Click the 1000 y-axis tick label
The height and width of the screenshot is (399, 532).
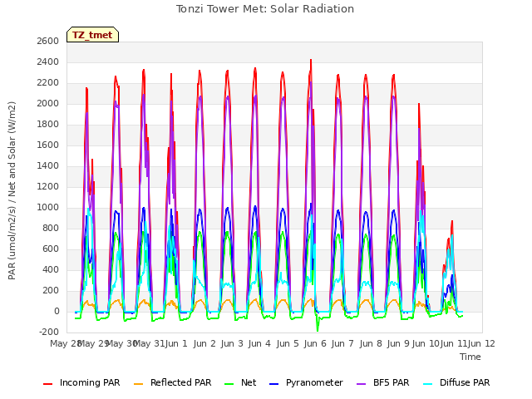tap(48, 207)
